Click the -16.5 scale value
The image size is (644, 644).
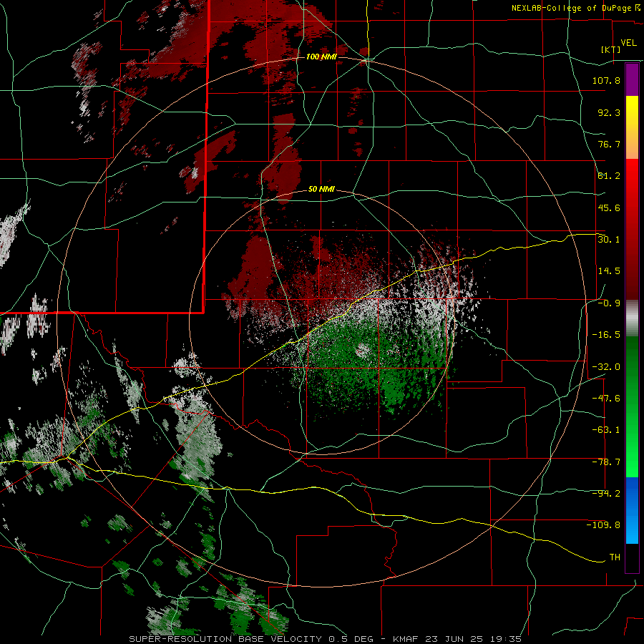coord(606,335)
